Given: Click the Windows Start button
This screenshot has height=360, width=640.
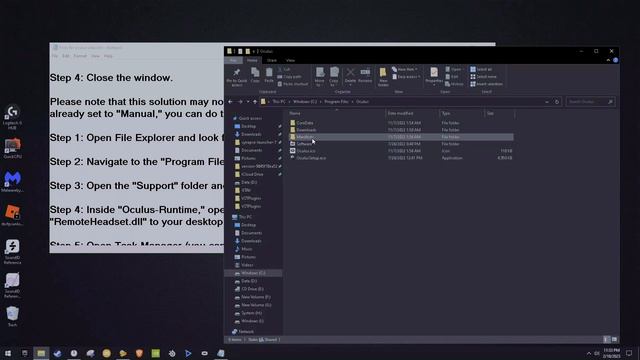Looking at the screenshot, I should tap(8, 353).
